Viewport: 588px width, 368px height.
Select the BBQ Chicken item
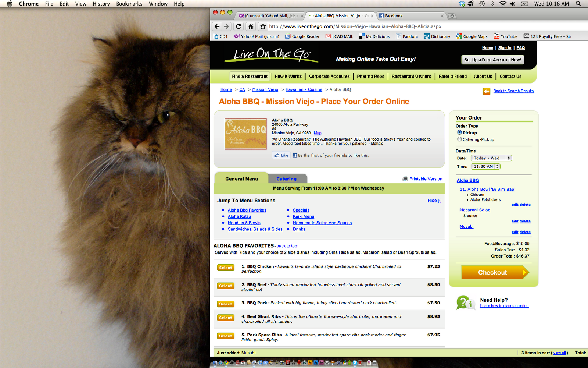pyautogui.click(x=225, y=268)
